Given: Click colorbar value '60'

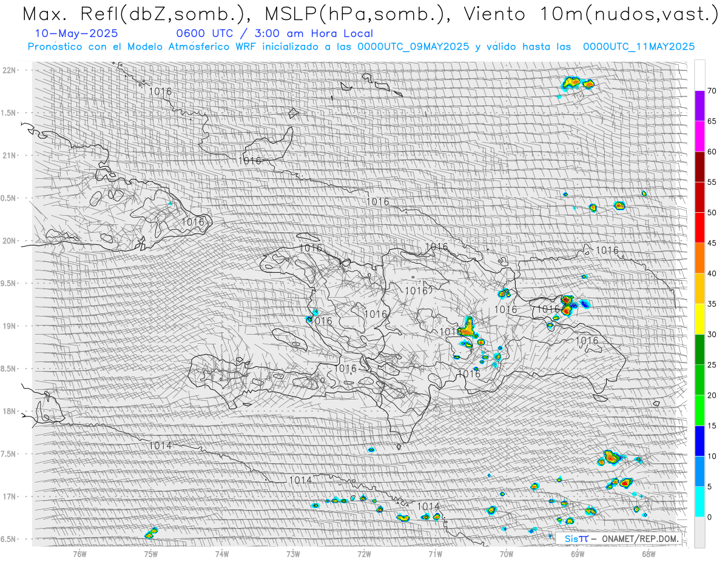Looking at the screenshot, I should (712, 152).
